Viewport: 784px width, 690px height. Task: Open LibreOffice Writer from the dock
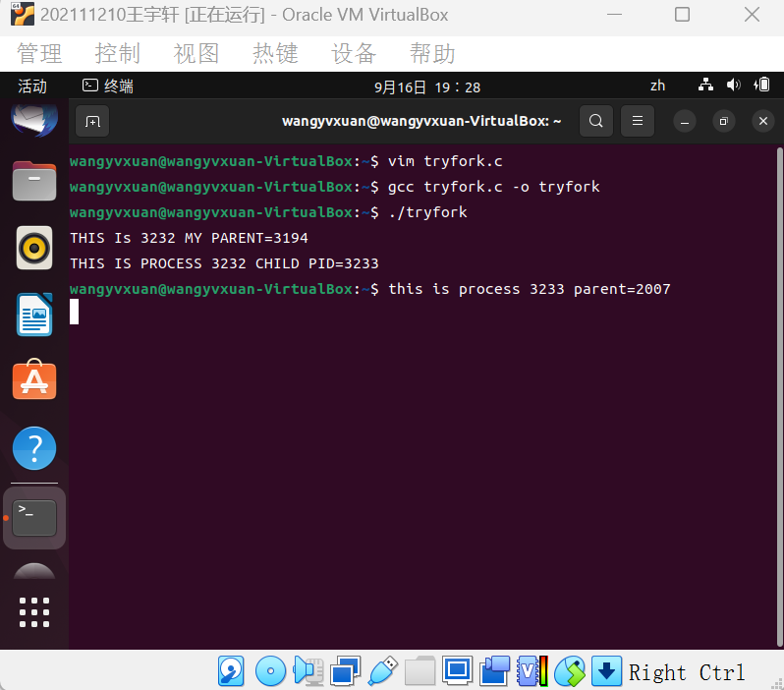[x=34, y=315]
